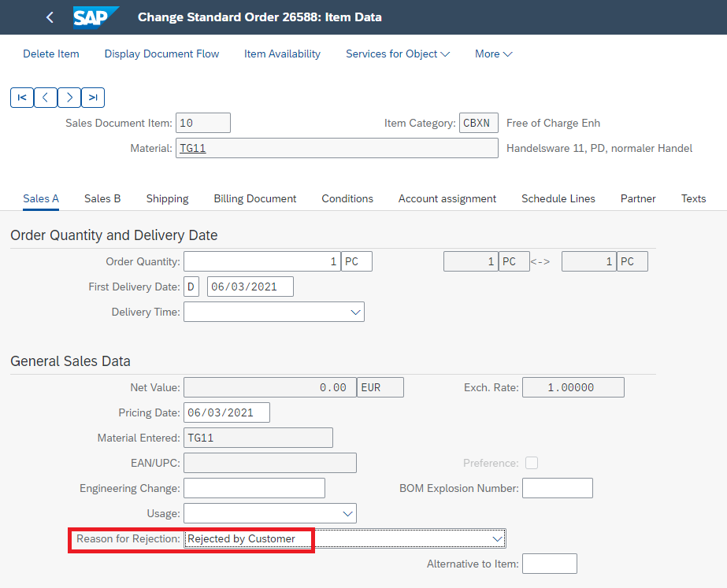Viewport: 727px width, 588px height.
Task: Go to the next item
Action: [x=69, y=98]
